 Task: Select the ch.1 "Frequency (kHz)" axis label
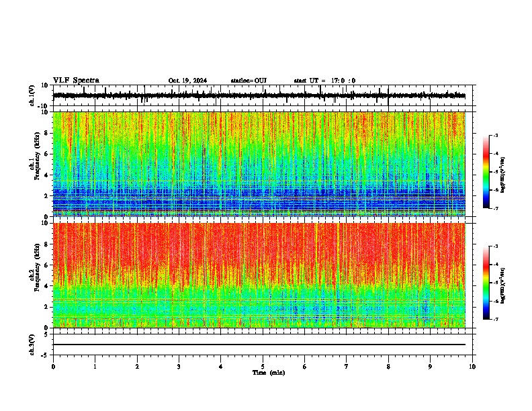pyautogui.click(x=37, y=156)
